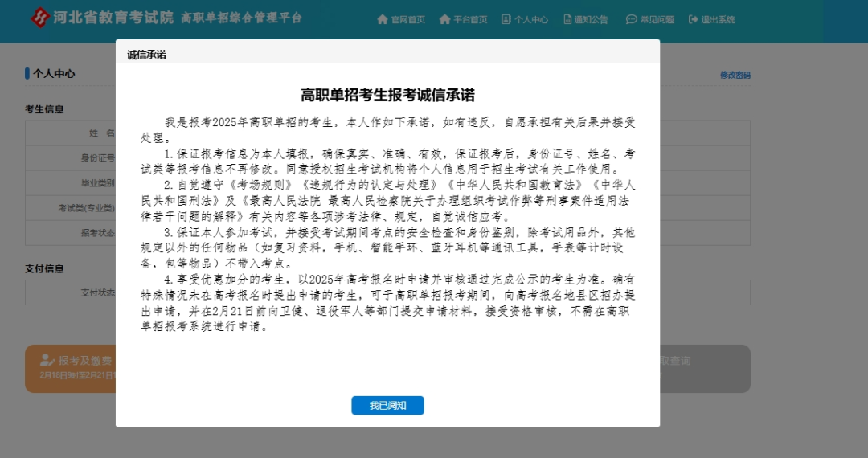Click the home icon beside 官网首页
Screen dimensions: 868x458
383,20
